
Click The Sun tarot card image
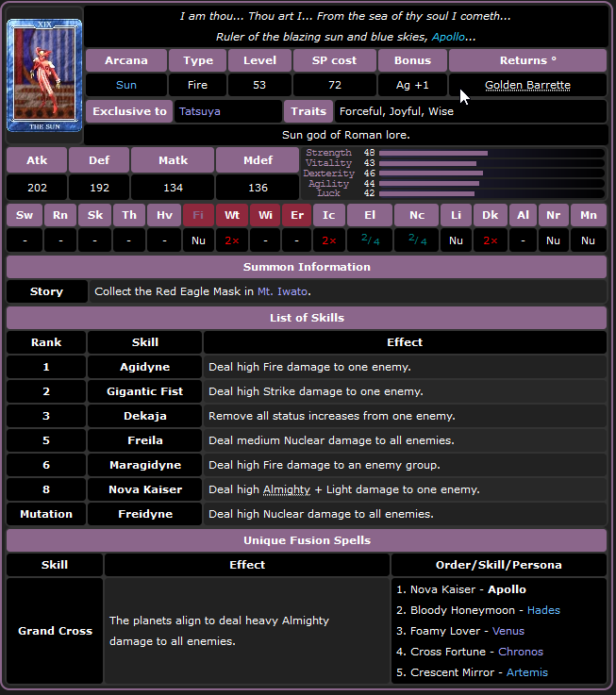[x=44, y=74]
